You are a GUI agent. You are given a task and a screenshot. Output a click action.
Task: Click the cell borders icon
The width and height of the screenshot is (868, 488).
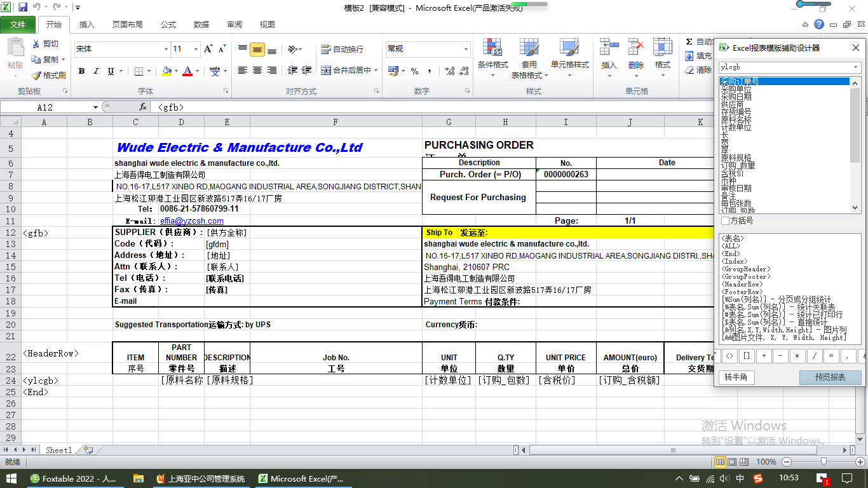[139, 71]
